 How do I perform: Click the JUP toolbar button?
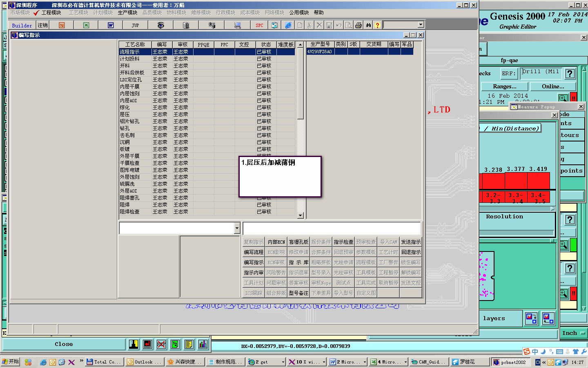tap(135, 25)
